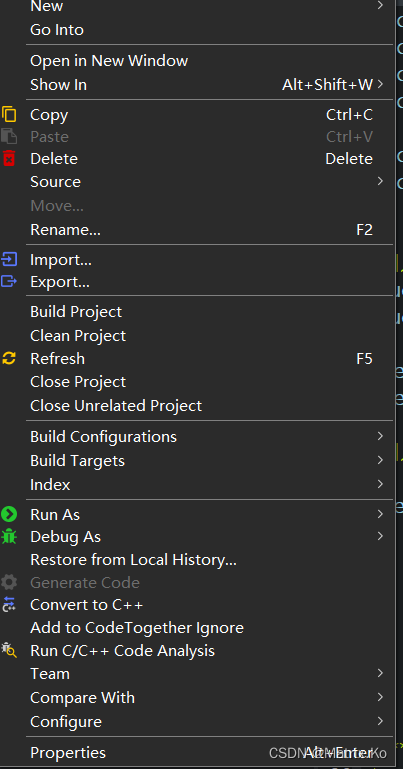
Task: Expand the Show In submenu arrow
Action: point(380,84)
